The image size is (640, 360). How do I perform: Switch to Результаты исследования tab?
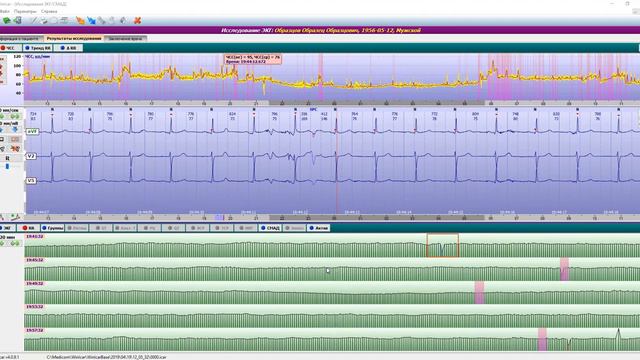click(74, 38)
